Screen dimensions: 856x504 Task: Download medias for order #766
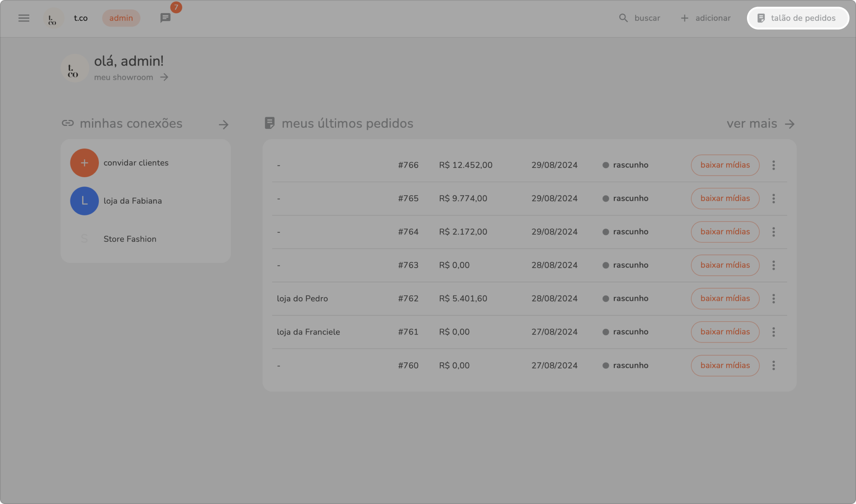[725, 165]
